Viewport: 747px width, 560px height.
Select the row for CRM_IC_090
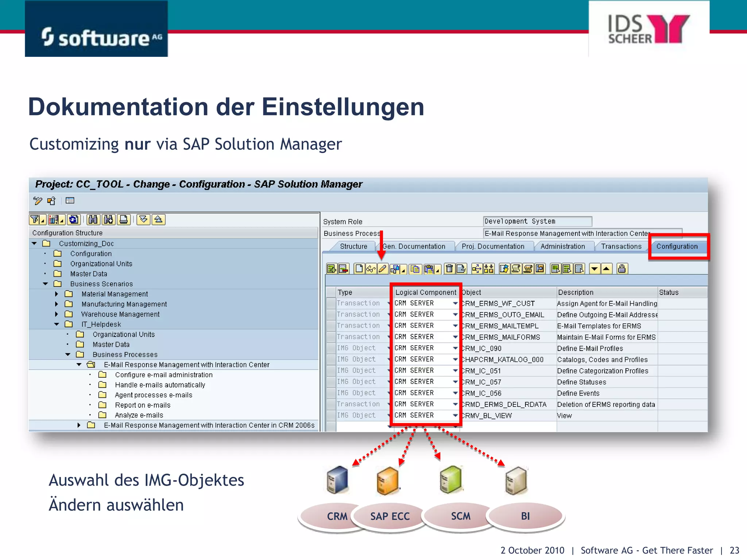pos(331,348)
